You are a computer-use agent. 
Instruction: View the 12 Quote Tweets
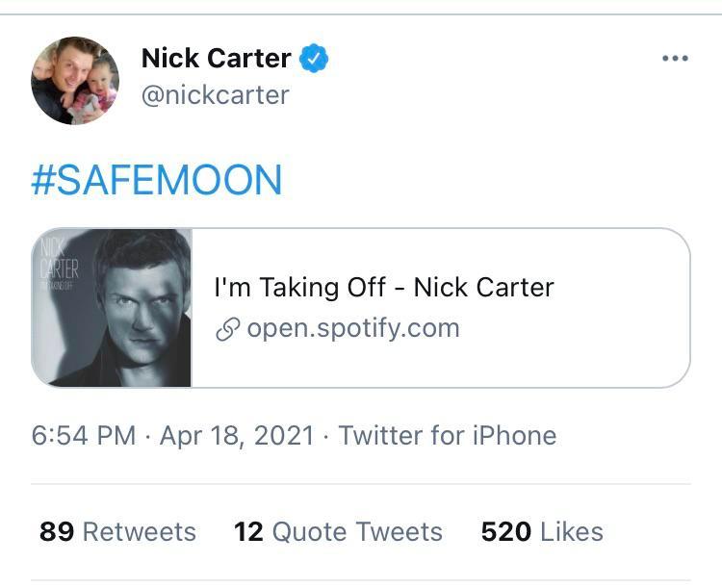point(338,531)
